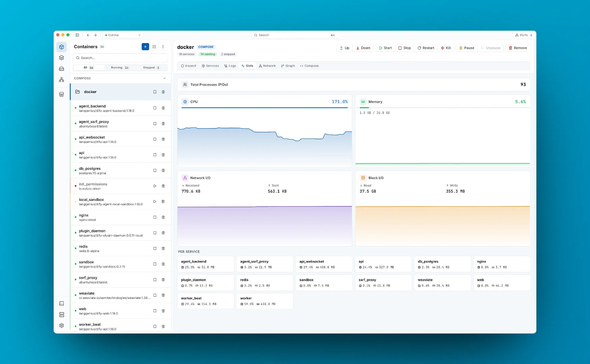Click the Restart button
590x364 pixels.
click(x=426, y=48)
